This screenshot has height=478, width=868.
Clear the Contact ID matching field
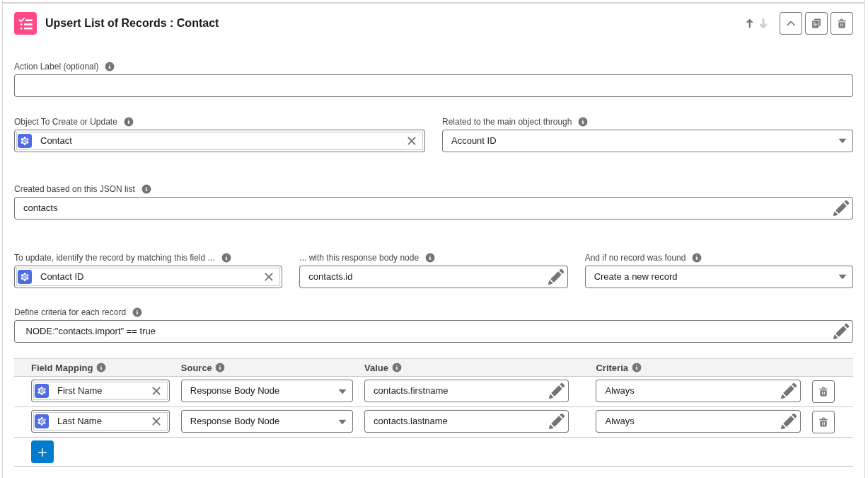point(269,277)
